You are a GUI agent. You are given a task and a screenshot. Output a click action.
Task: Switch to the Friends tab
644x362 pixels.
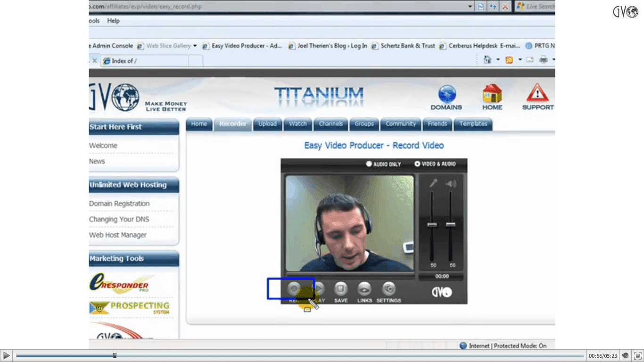(438, 124)
